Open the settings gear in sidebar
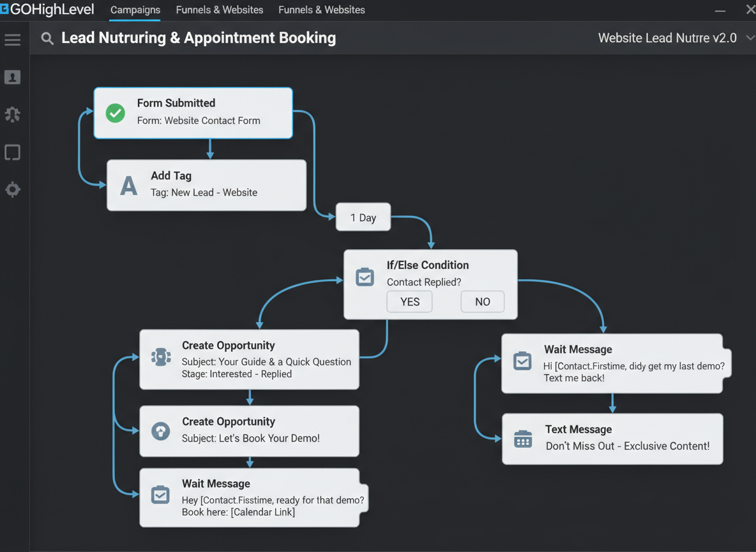 point(13,190)
